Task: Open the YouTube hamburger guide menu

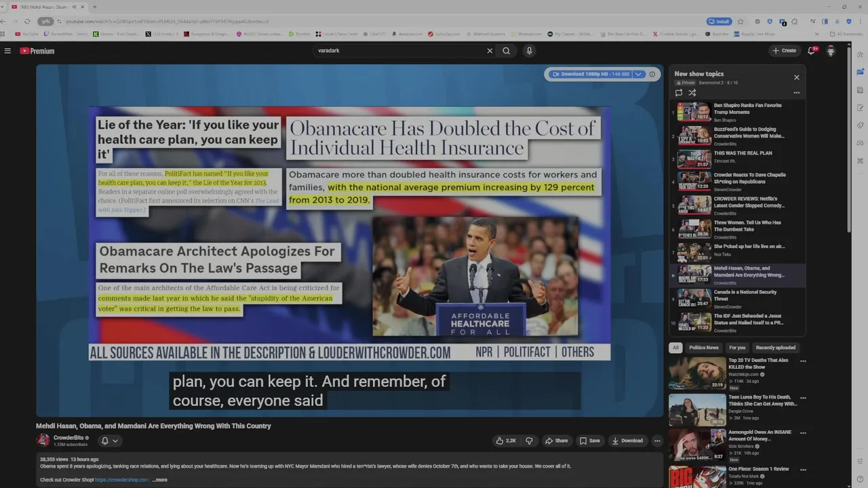Action: tap(7, 51)
